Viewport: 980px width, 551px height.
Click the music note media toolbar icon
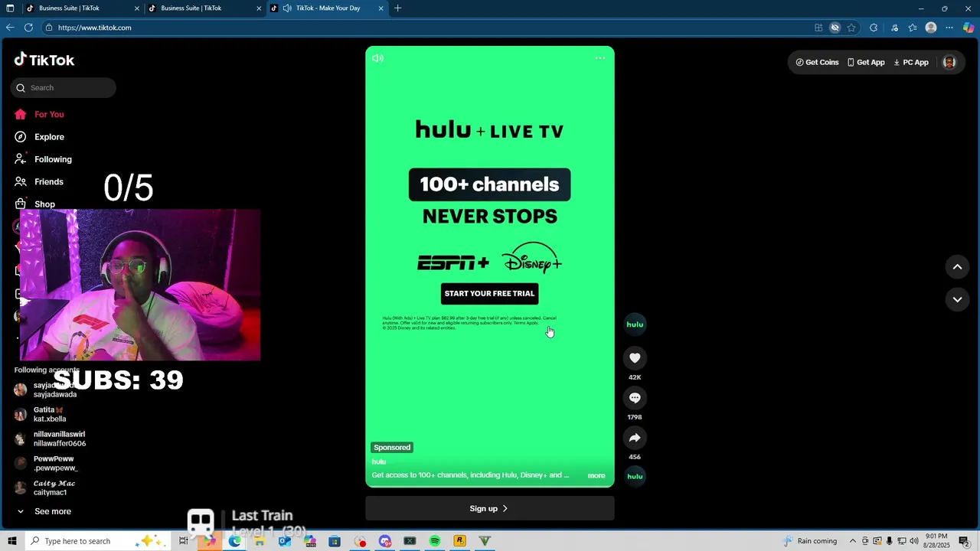[894, 28]
